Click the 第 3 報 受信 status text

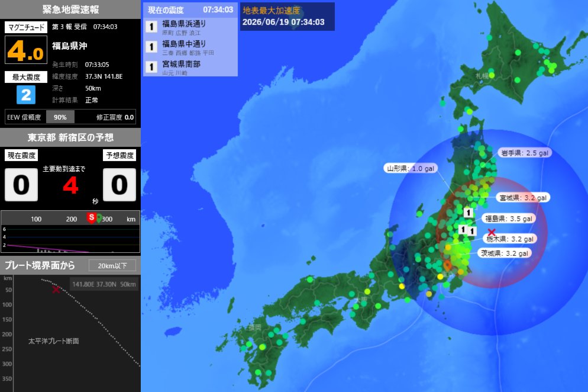(x=69, y=27)
